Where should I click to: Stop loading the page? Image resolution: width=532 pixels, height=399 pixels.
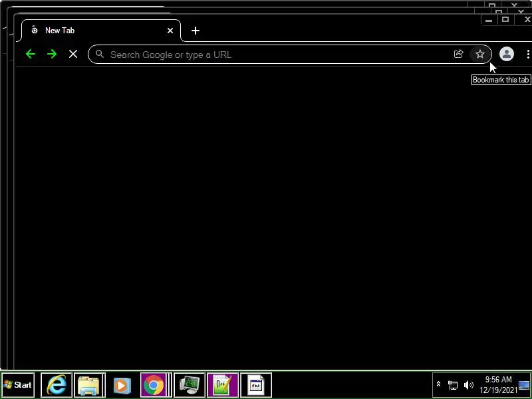point(73,54)
